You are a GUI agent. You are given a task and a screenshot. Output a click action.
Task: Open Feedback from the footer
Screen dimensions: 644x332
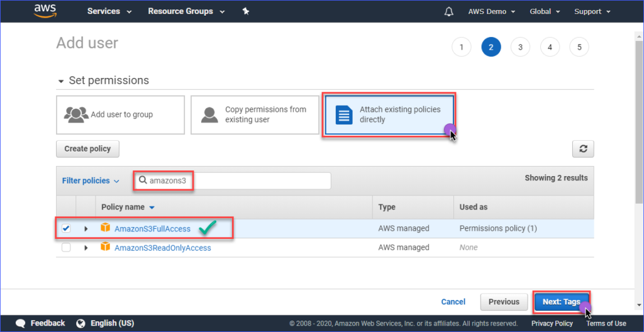48,323
